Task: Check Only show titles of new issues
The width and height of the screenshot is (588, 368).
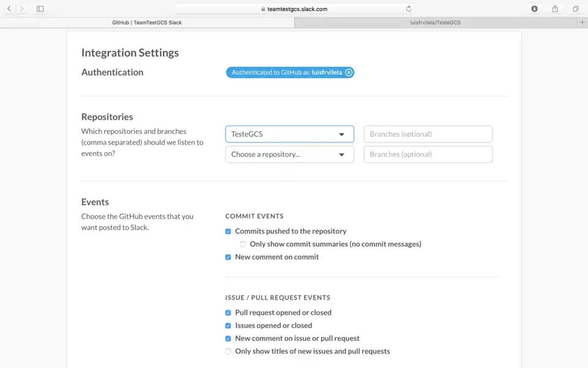Action: 228,351
